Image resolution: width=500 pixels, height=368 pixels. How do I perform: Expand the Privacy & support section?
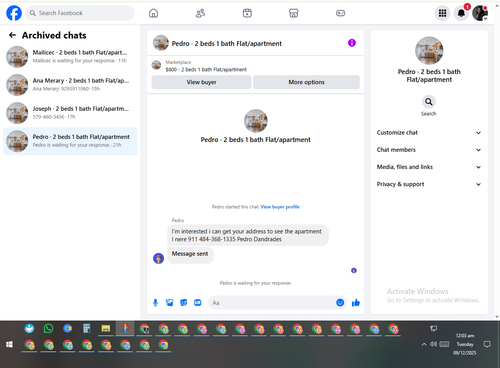[429, 184]
